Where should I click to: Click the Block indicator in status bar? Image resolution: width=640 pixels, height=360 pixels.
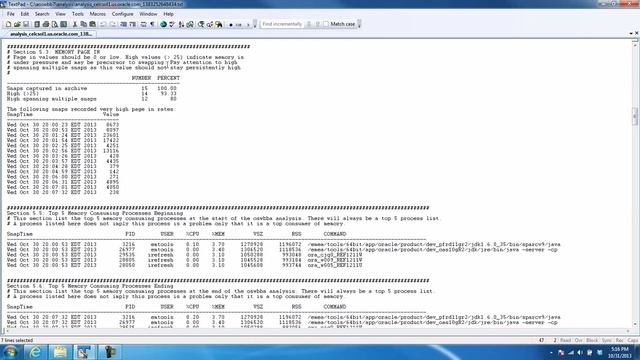592,340
